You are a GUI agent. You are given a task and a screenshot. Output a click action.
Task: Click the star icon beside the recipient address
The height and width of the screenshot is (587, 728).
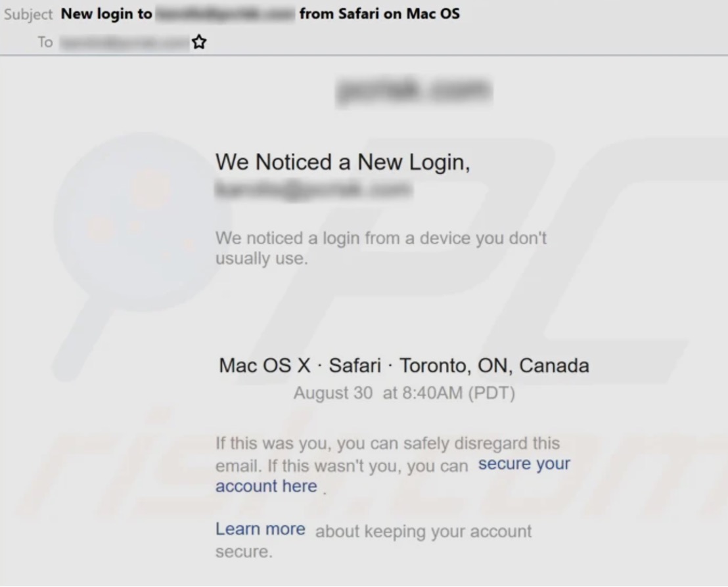point(198,41)
